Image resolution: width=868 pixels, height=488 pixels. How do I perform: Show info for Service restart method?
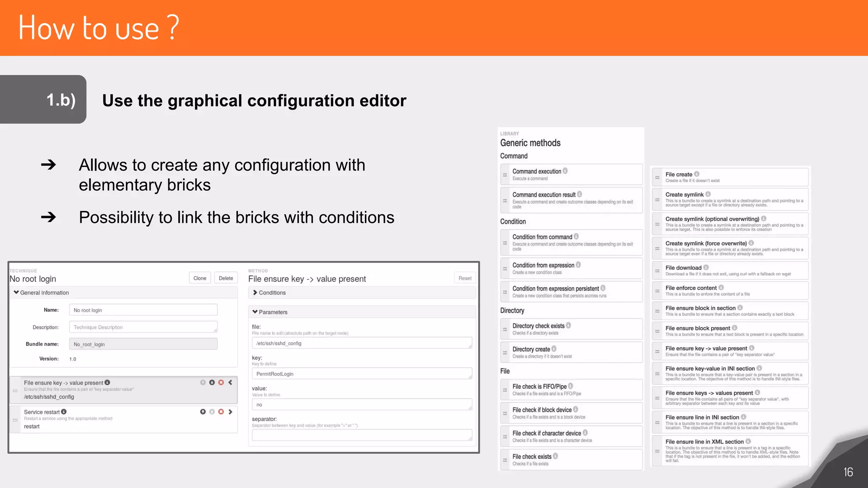[64, 412]
